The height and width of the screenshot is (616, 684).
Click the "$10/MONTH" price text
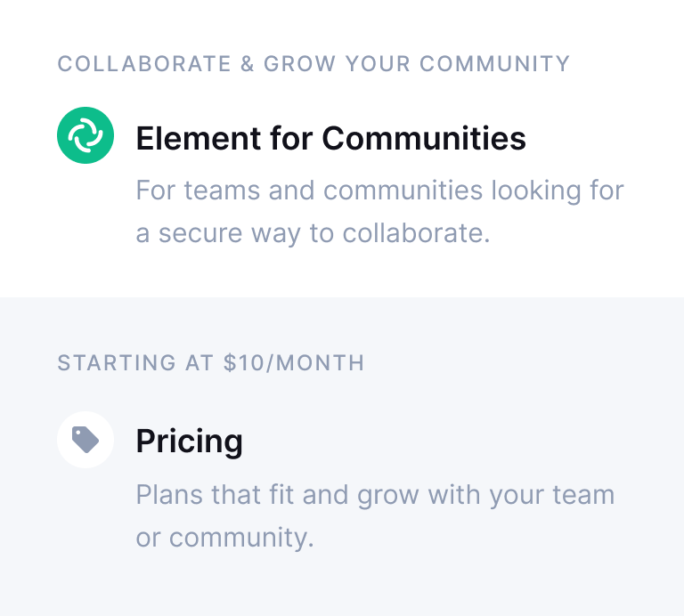tap(294, 363)
